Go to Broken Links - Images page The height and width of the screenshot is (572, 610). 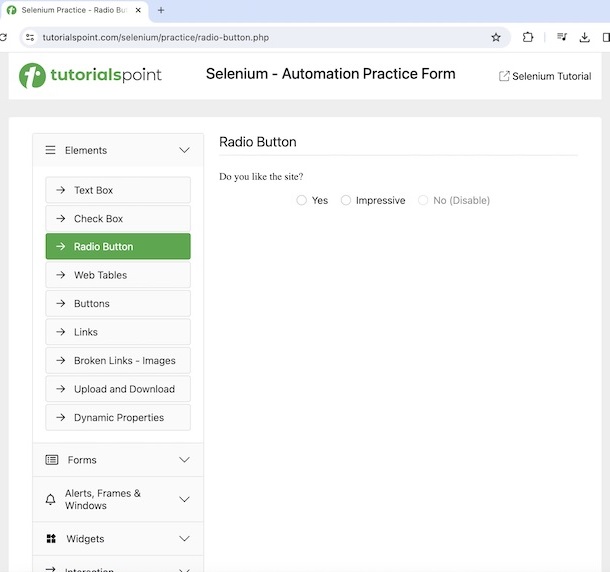[118, 361]
